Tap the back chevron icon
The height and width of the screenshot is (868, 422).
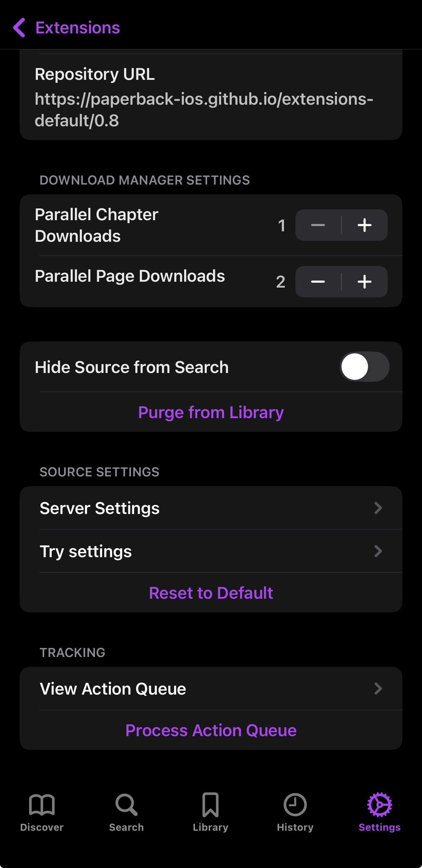pyautogui.click(x=19, y=27)
